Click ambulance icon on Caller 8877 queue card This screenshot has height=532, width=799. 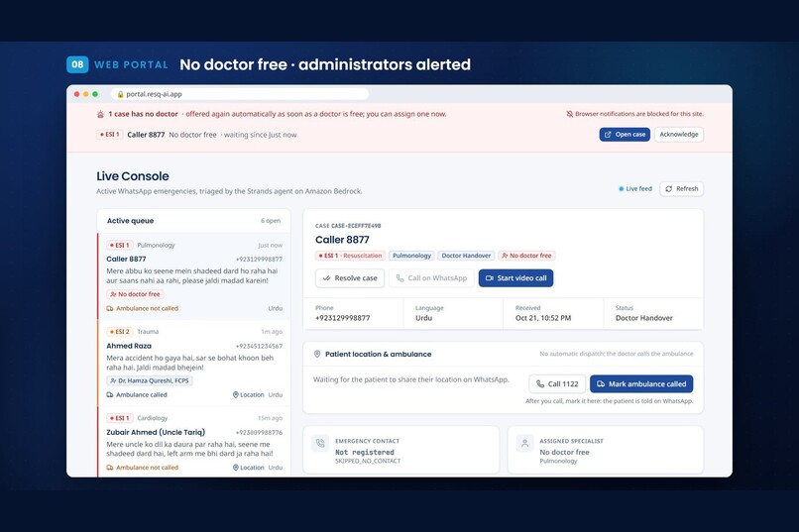pyautogui.click(x=110, y=308)
